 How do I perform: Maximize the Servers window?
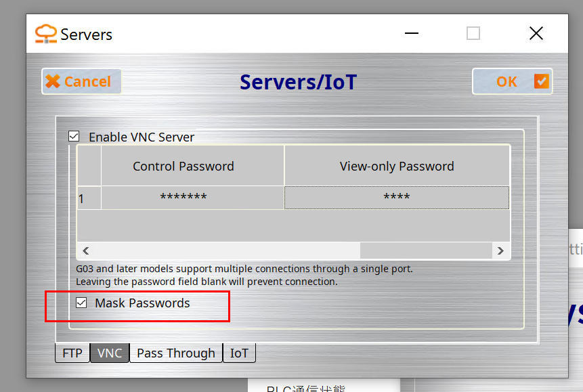coord(473,34)
